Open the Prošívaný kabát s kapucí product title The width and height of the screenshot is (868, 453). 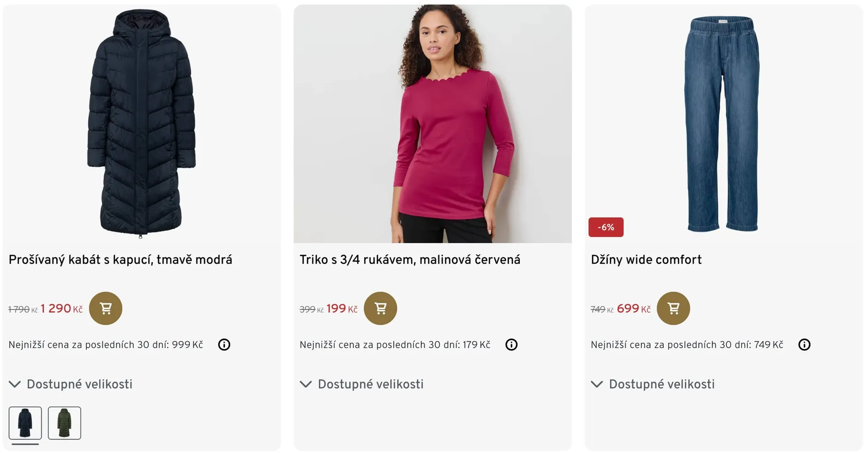coord(120,260)
